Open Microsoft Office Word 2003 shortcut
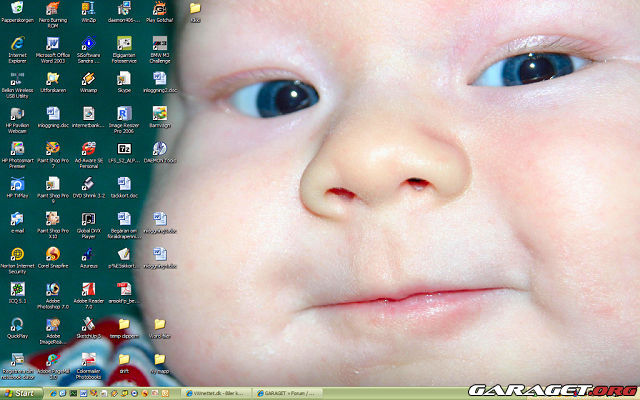This screenshot has width=640, height=400. [52, 44]
